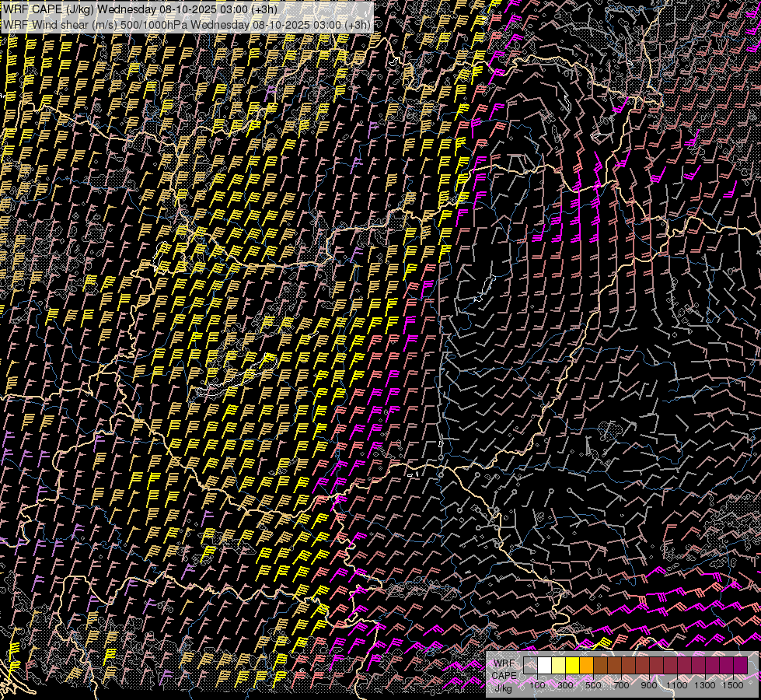
Task: Click the 700 label in the legend
Action: click(621, 685)
